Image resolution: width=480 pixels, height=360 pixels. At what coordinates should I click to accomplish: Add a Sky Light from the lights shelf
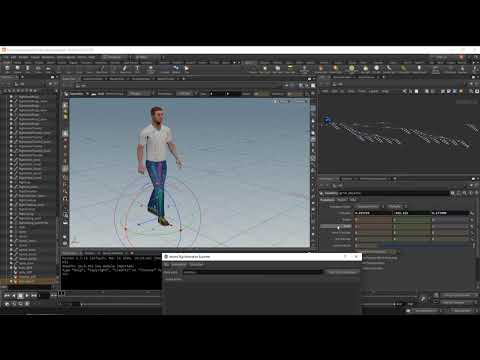pyautogui.click(x=366, y=69)
